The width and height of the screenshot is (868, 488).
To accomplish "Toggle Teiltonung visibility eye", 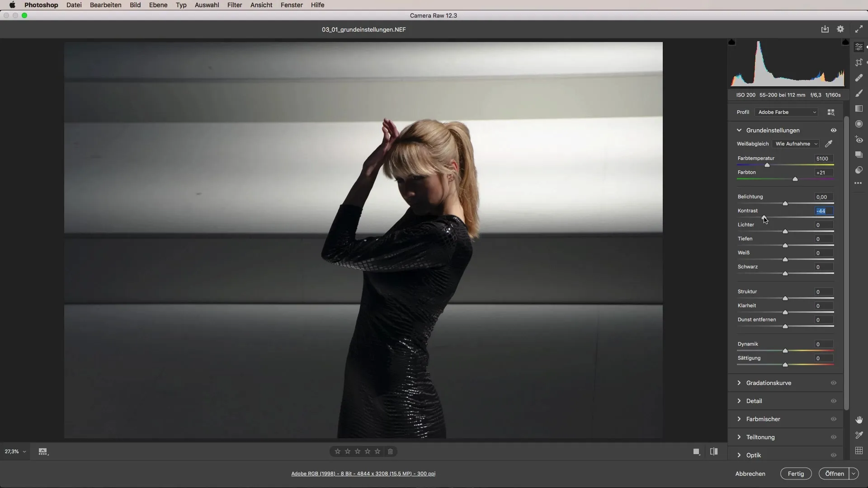I will point(834,437).
